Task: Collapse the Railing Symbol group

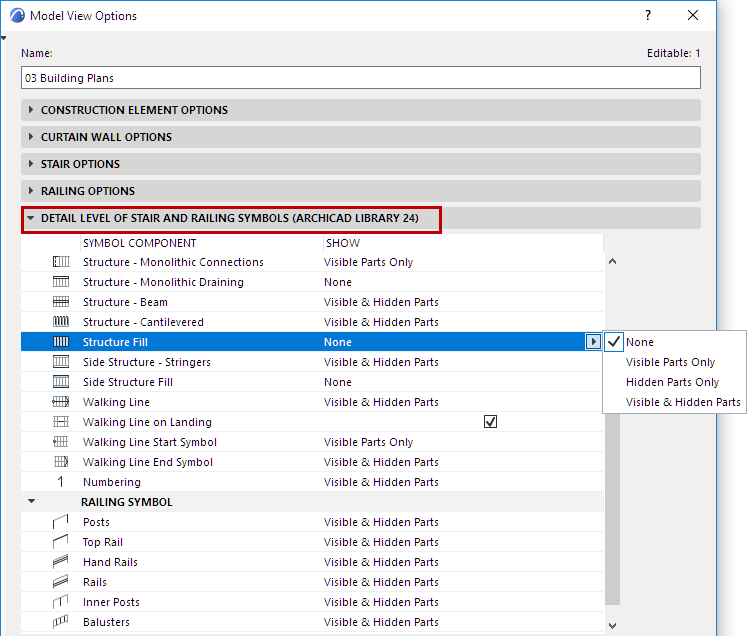Action: (x=32, y=502)
